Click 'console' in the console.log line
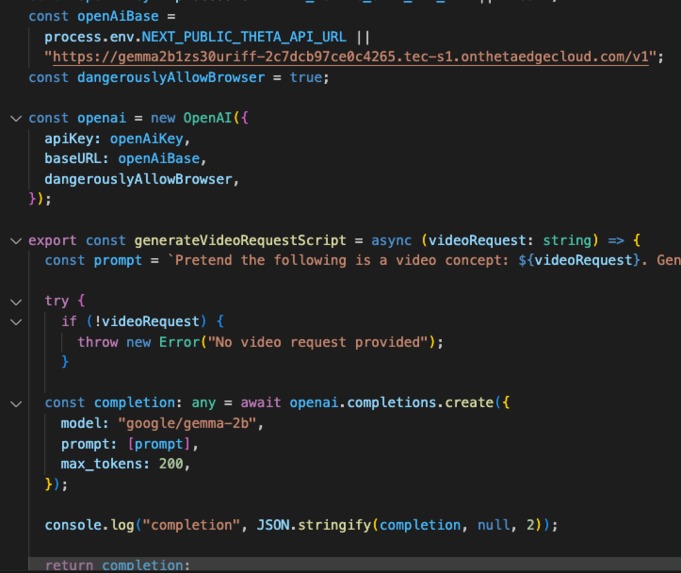Viewport: 681px width, 573px height. tap(73, 525)
